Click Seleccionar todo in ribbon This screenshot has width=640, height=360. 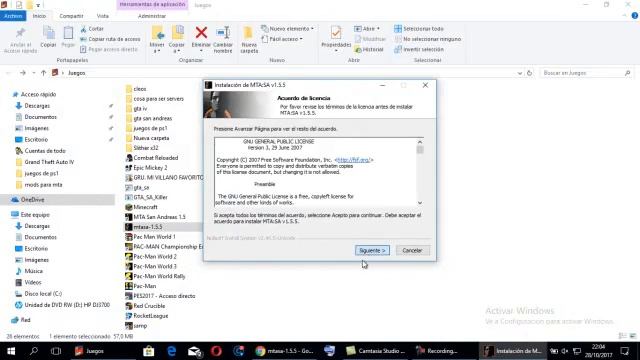point(419,29)
